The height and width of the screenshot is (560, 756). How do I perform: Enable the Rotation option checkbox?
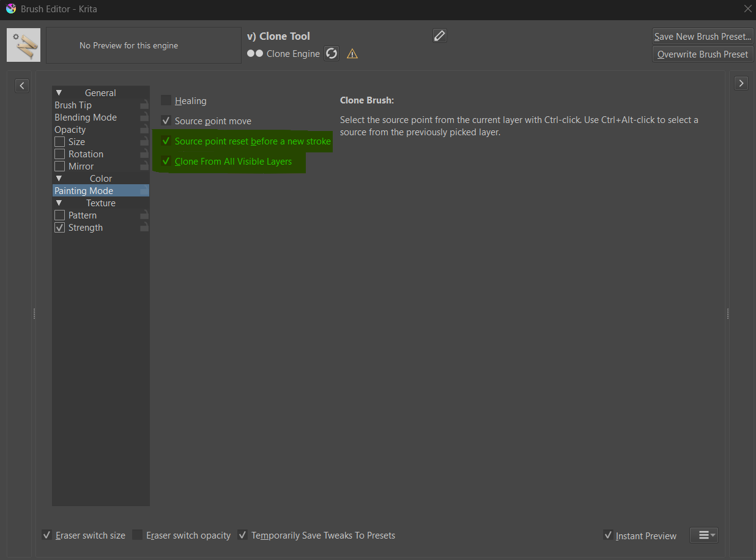tap(60, 154)
